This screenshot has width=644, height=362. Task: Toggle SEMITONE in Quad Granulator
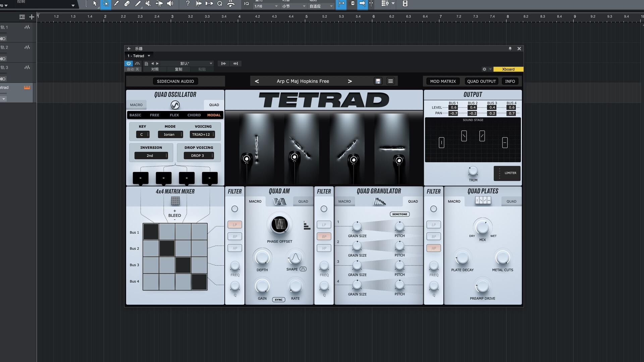400,214
